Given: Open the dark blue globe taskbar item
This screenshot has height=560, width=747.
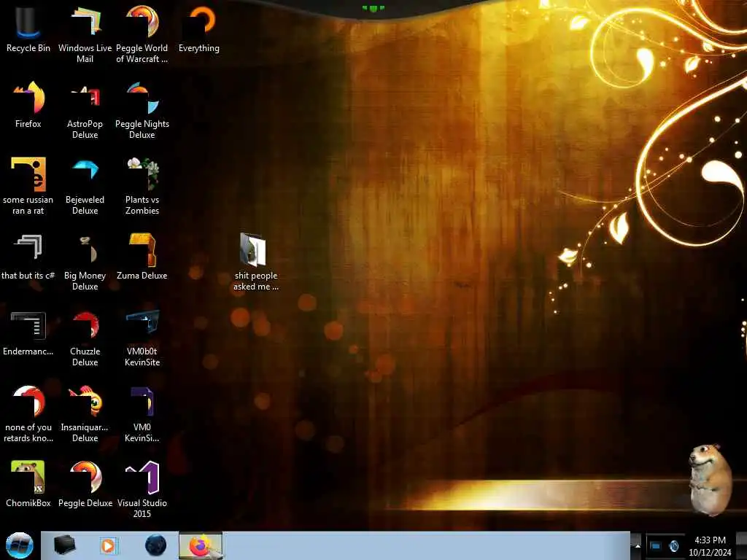Looking at the screenshot, I should (156, 545).
